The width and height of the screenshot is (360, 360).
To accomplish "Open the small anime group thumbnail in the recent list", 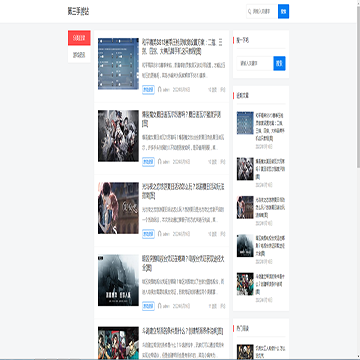I will (245, 169).
